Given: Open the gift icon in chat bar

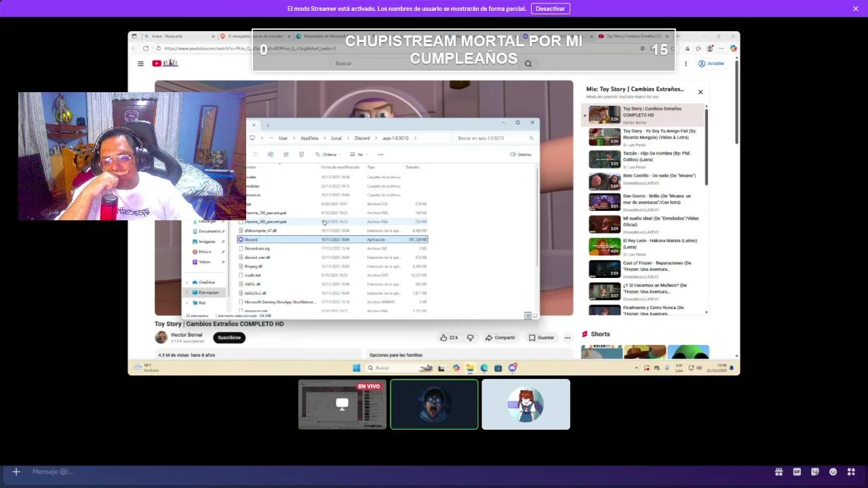Looking at the screenshot, I should tap(779, 472).
